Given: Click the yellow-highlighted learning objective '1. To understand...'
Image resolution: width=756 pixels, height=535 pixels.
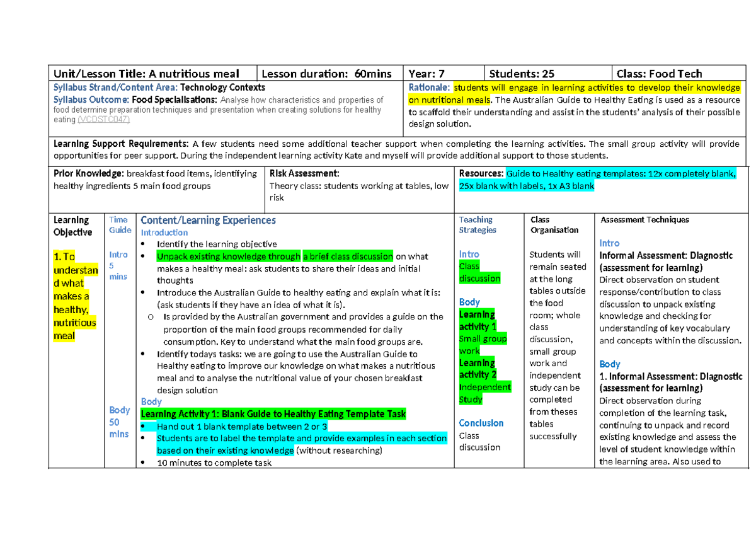Looking at the screenshot, I should (x=75, y=296).
